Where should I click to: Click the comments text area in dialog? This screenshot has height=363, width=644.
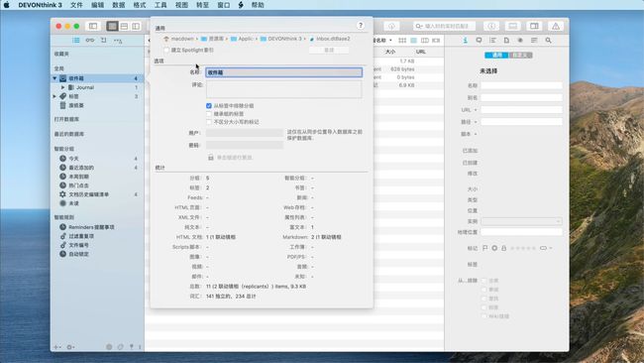(283, 89)
